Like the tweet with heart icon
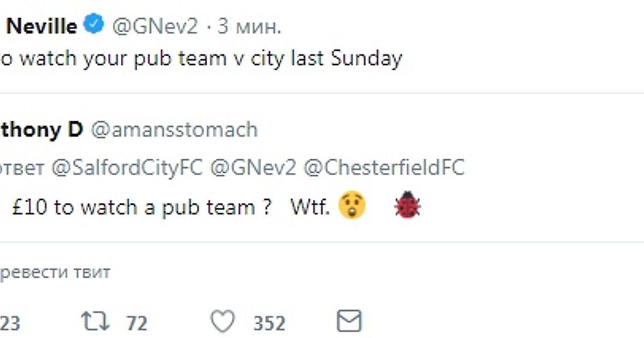Screen dimensions: 644x338 pyautogui.click(x=222, y=322)
